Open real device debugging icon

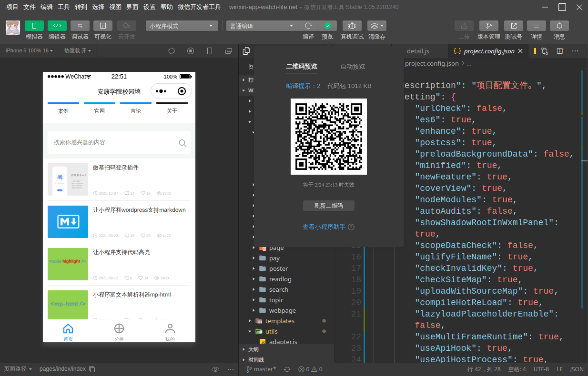[352, 26]
